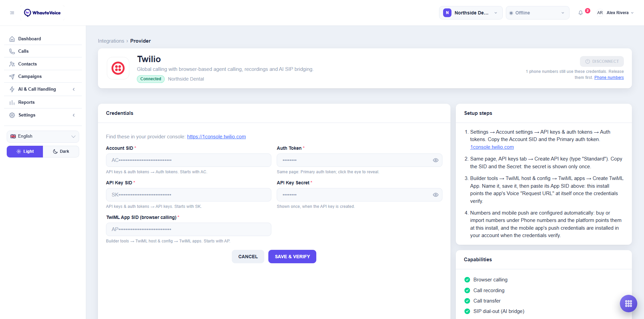Switch to Dark theme
Viewport: 644px width, 319px height.
(x=61, y=151)
